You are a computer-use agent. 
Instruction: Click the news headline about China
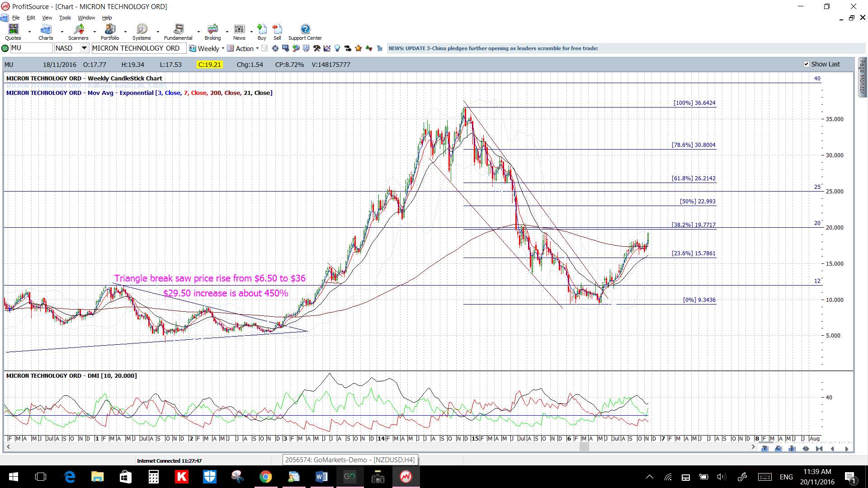(493, 48)
